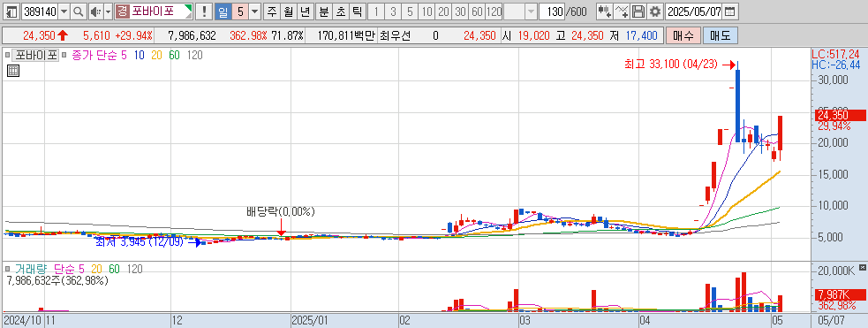
Task: Select the 30 interval preset
Action: [x=459, y=11]
